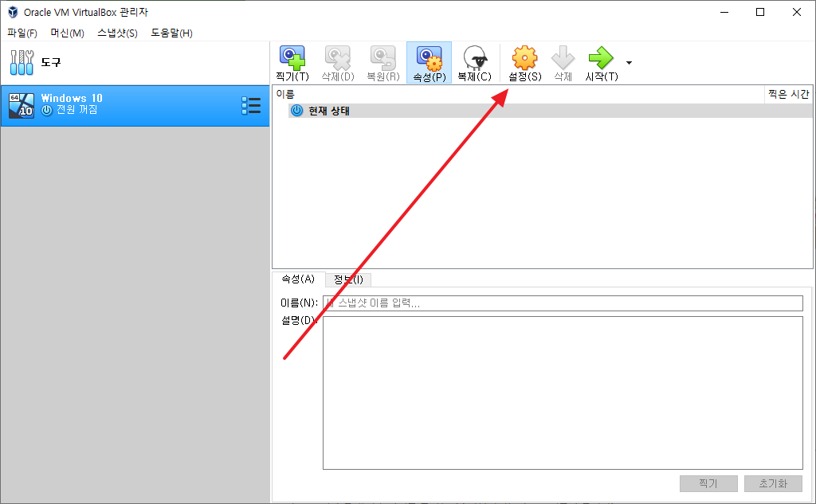816x504 pixels.
Task: Toggle the snapshot Properties (속성) toolbar button
Action: point(429,62)
